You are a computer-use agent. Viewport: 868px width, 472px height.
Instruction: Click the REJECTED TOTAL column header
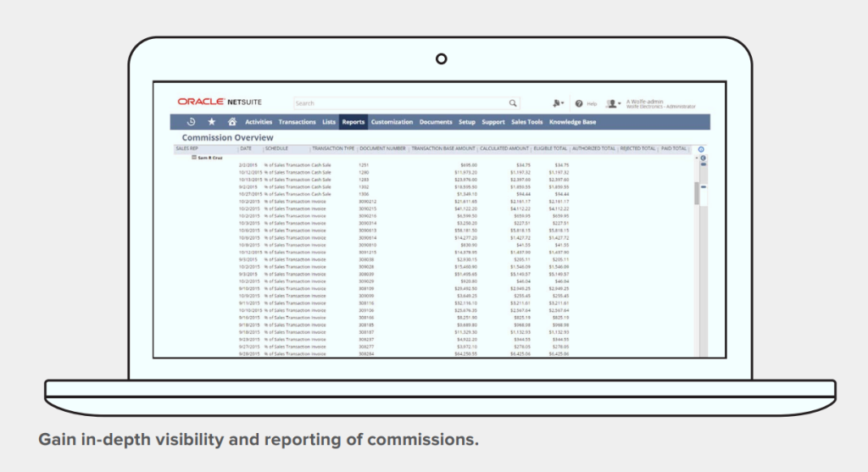(x=637, y=148)
